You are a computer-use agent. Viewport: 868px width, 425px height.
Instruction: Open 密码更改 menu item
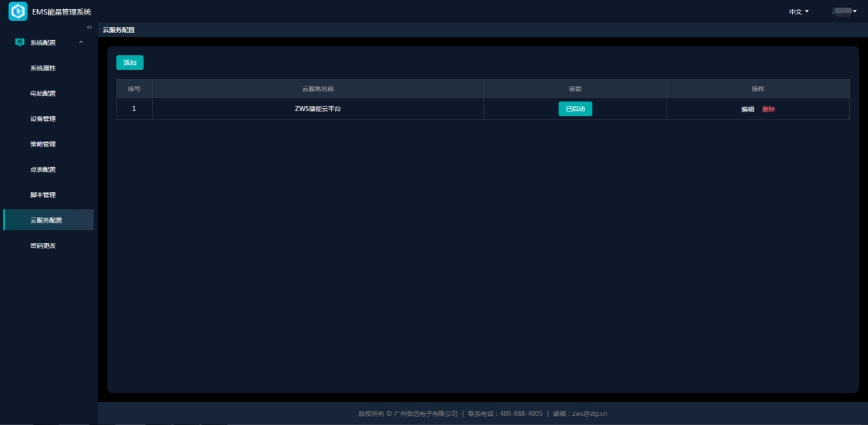coord(43,246)
